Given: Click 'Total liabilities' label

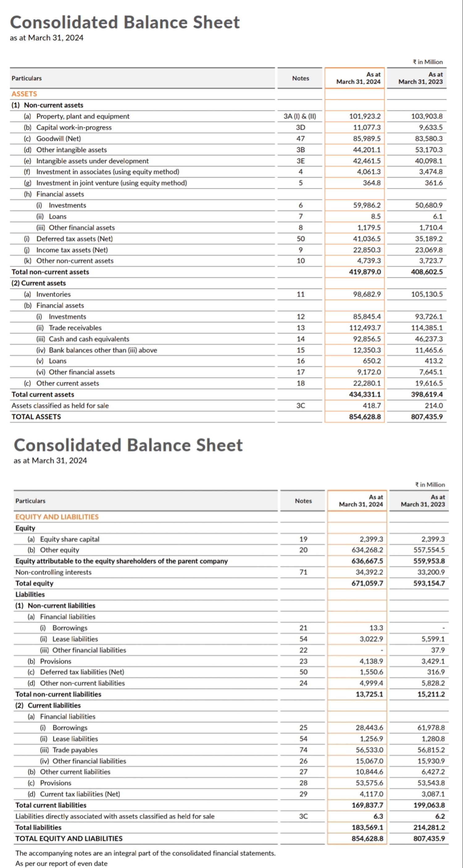Looking at the screenshot, I should point(39,827).
